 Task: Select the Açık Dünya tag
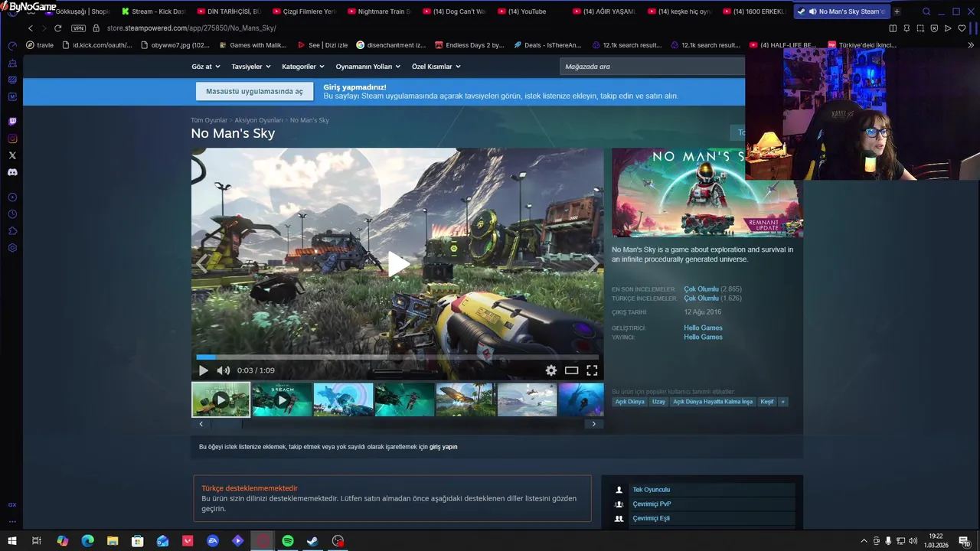pos(630,402)
